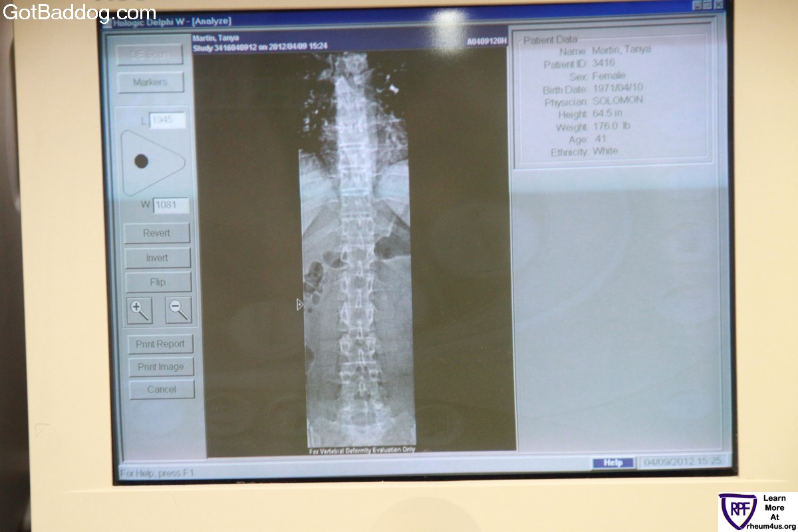
Task: Print the report
Action: (x=160, y=344)
